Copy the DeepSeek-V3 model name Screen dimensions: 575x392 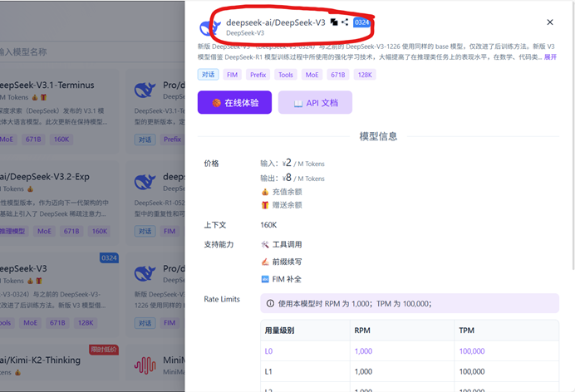tap(334, 22)
